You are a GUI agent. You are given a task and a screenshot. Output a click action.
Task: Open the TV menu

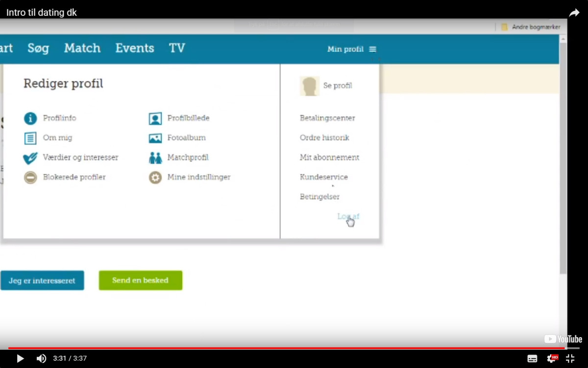pyautogui.click(x=177, y=48)
